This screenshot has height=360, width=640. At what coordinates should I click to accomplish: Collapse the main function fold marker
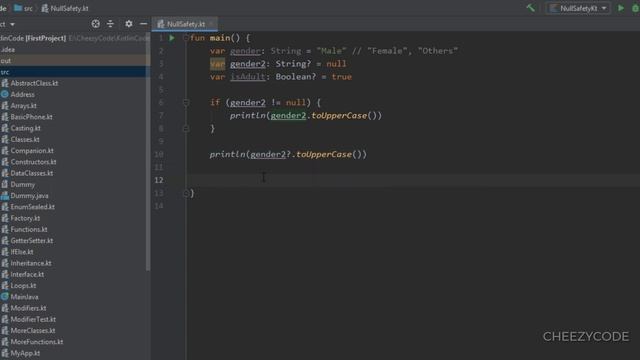[186, 38]
